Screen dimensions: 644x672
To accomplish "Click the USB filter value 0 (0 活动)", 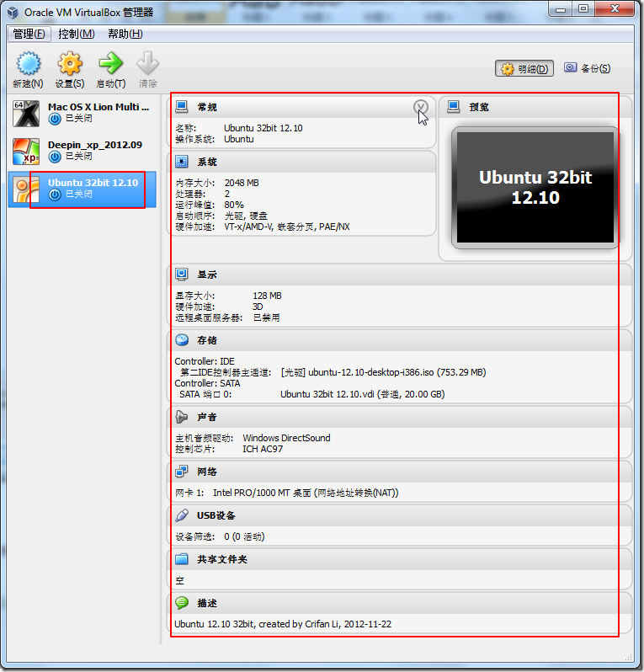I will (245, 536).
